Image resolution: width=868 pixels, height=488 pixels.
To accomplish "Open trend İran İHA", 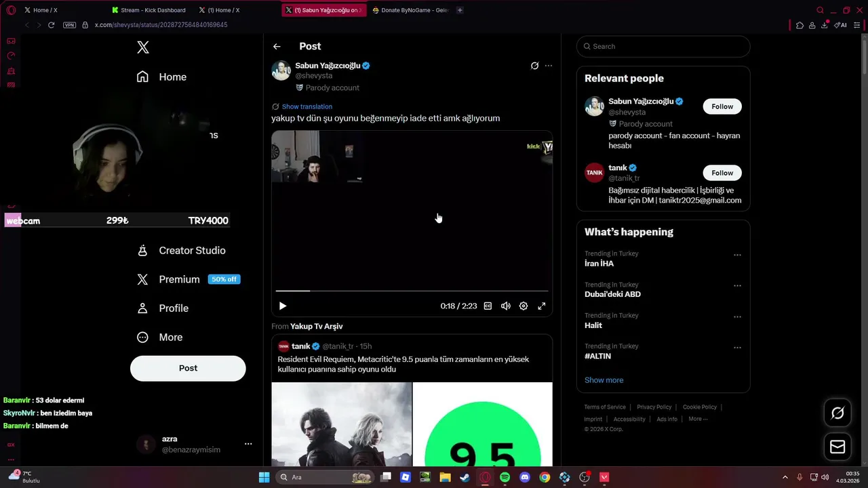I will tap(599, 264).
